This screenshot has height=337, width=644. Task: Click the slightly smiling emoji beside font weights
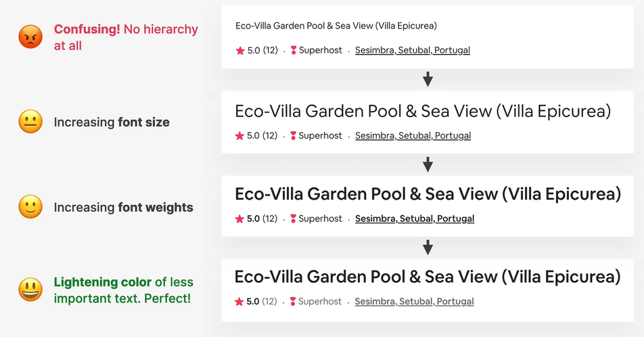30,206
